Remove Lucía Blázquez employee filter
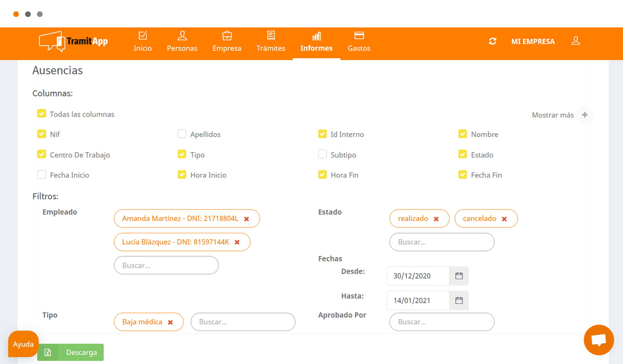 point(237,242)
